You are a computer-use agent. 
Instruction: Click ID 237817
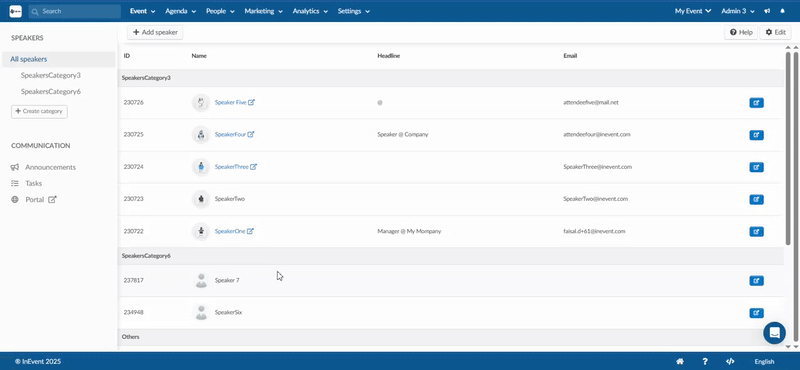pos(133,280)
